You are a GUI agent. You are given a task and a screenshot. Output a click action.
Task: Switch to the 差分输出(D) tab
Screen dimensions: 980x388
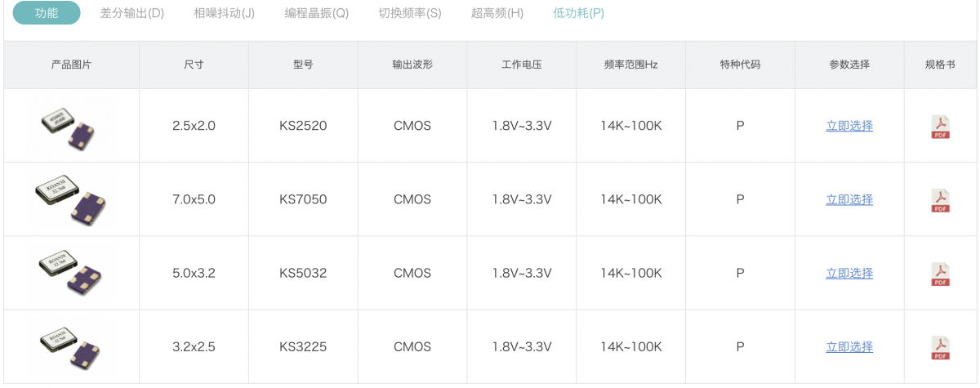tap(131, 13)
